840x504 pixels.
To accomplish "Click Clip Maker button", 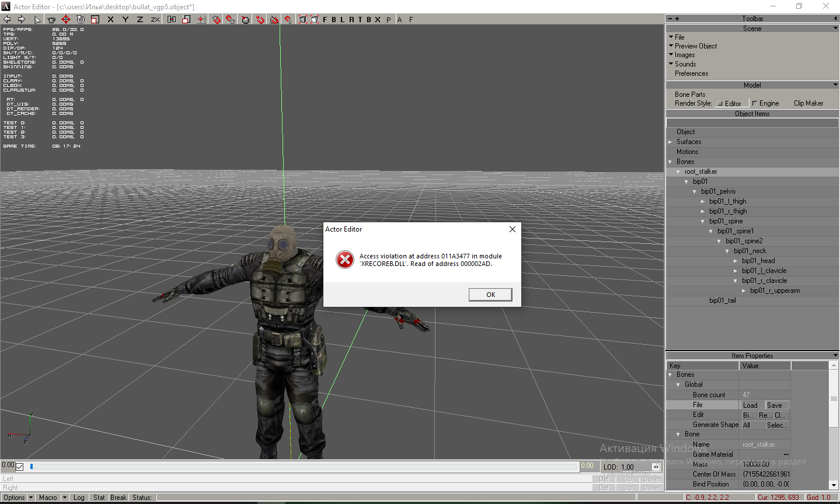I will (x=808, y=103).
